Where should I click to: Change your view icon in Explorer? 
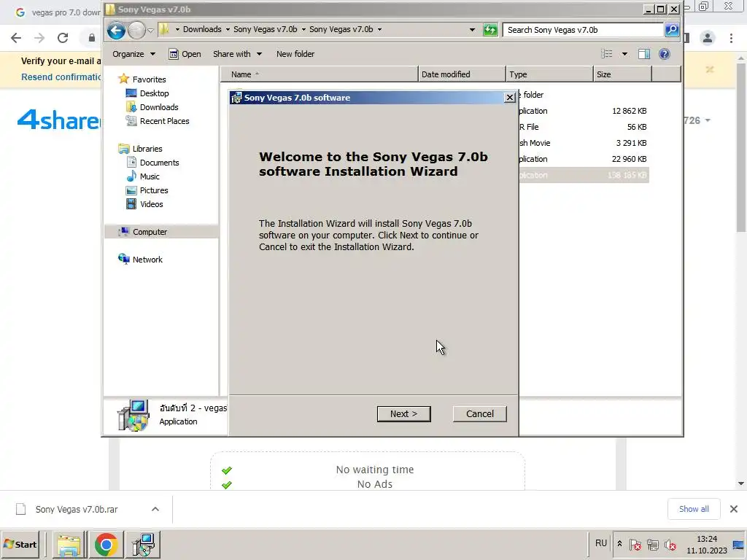pyautogui.click(x=606, y=54)
